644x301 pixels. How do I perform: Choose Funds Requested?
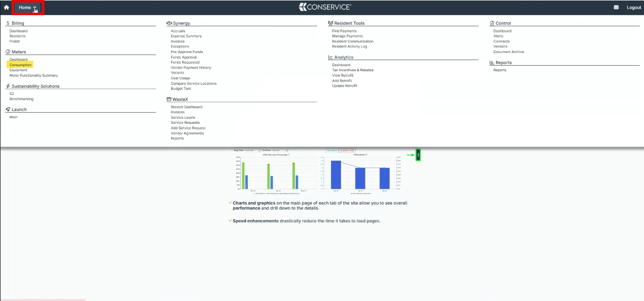[x=185, y=63]
